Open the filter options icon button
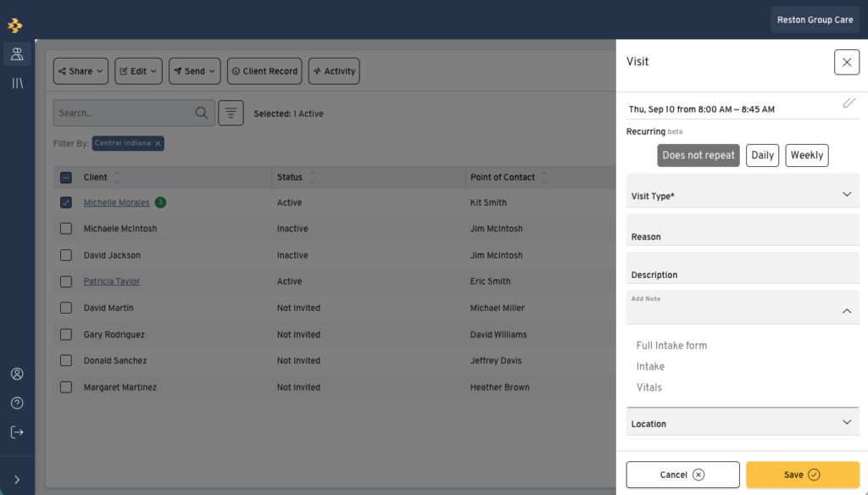 (x=231, y=113)
